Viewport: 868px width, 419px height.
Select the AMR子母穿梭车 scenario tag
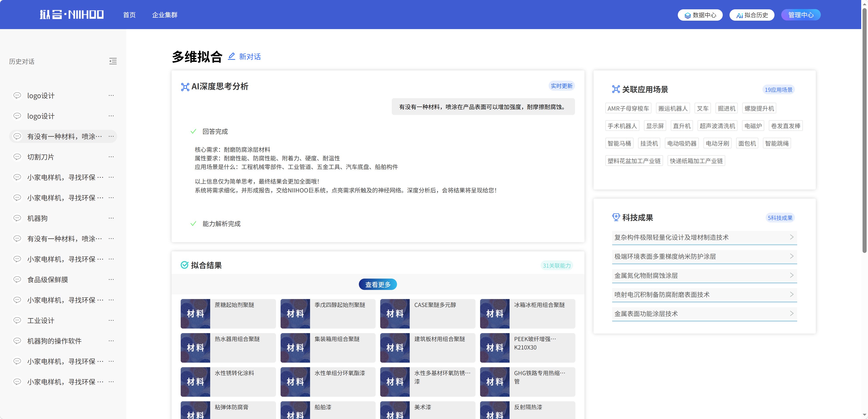tap(628, 108)
